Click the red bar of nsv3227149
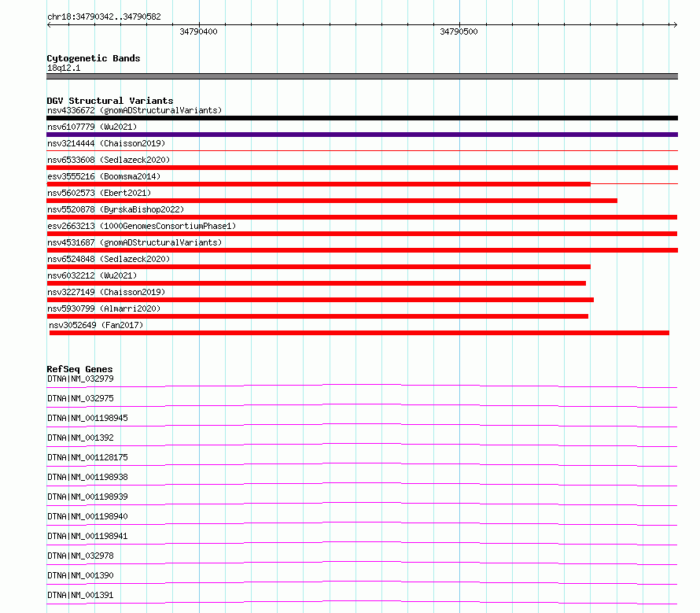The width and height of the screenshot is (700, 613). point(320,300)
